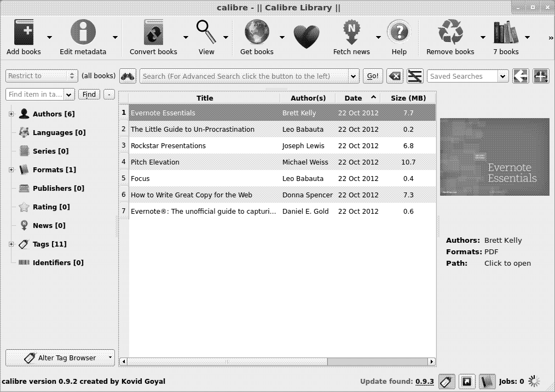
Task: Open the Fetch news dropdown arrow
Action: 378,37
